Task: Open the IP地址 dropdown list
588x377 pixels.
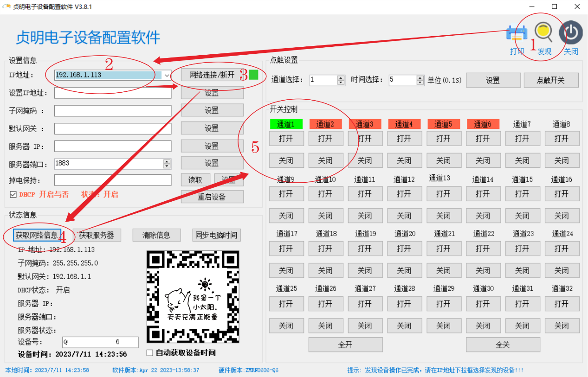Action: pyautogui.click(x=167, y=75)
